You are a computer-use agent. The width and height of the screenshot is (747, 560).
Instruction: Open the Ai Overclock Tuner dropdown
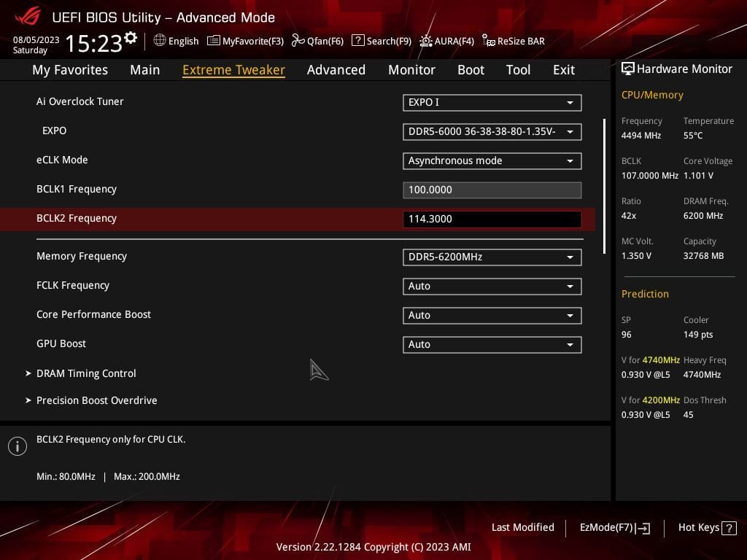pos(492,102)
